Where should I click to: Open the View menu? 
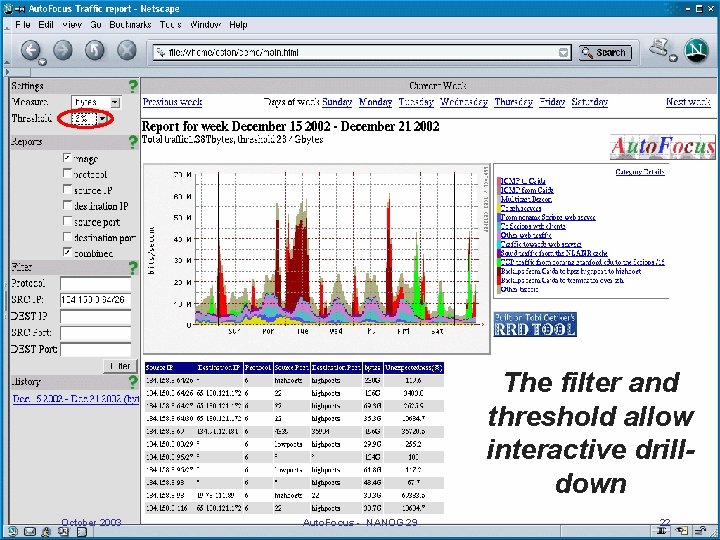[x=72, y=25]
